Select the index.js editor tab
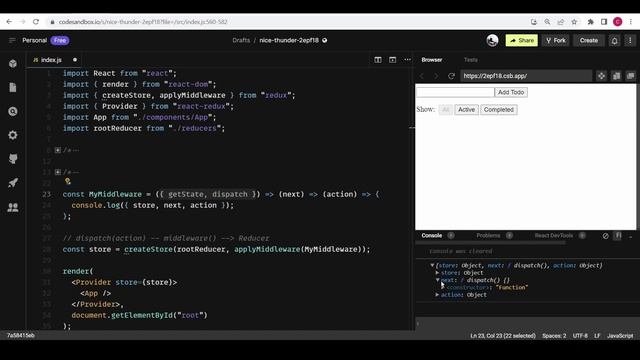The image size is (640, 360). pos(51,60)
